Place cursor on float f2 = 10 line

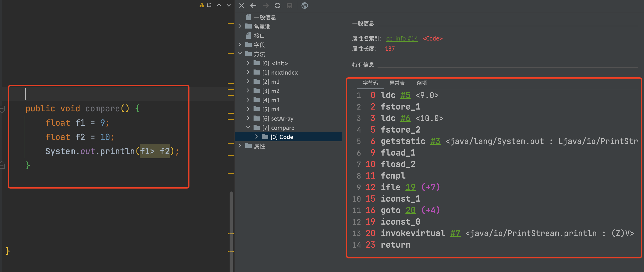[x=80, y=137]
